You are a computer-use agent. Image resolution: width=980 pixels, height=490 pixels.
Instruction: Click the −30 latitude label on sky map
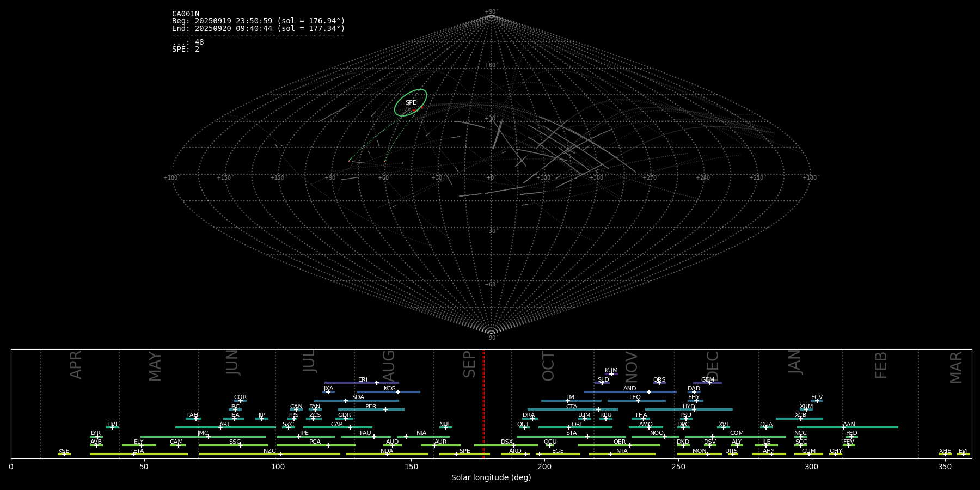click(491, 231)
